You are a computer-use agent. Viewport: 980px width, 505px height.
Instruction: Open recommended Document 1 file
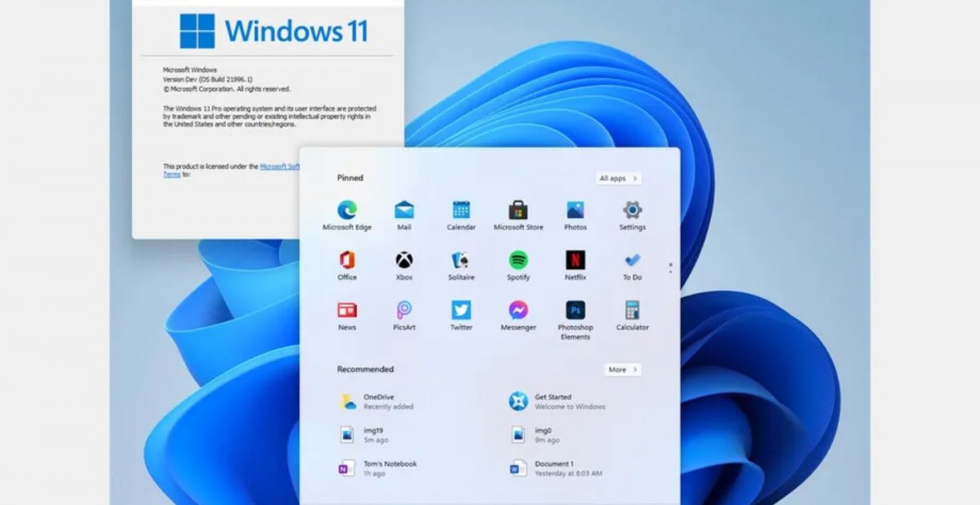click(555, 468)
